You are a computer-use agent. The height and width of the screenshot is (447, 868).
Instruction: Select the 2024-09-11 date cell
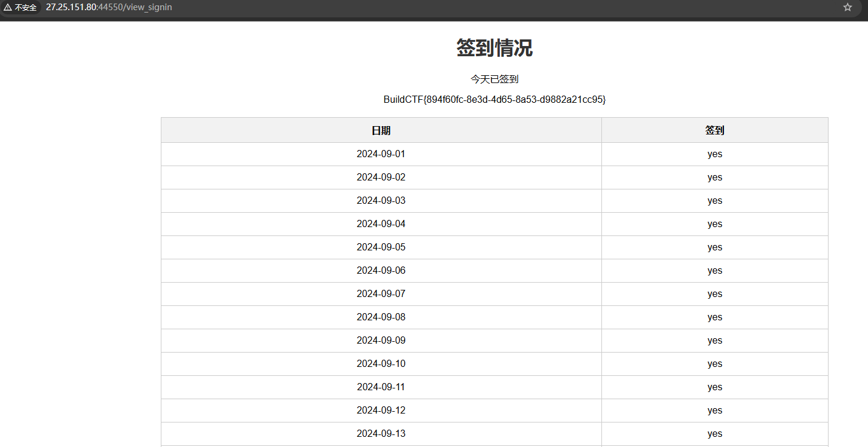click(381, 387)
